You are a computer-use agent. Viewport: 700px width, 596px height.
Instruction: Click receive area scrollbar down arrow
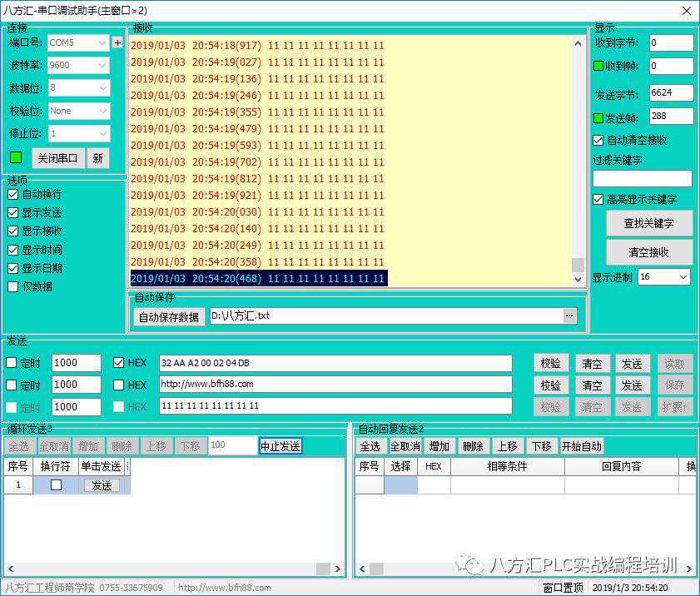pos(578,280)
